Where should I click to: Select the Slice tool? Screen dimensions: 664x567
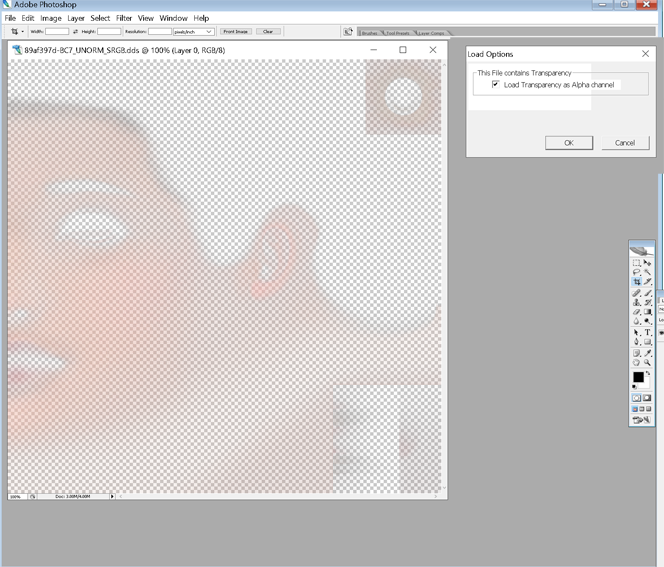(x=647, y=282)
